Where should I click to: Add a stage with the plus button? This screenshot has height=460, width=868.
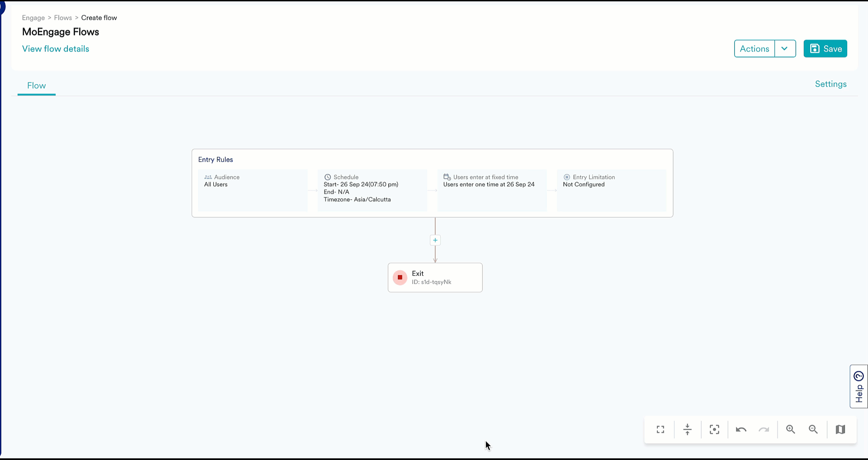tap(435, 240)
